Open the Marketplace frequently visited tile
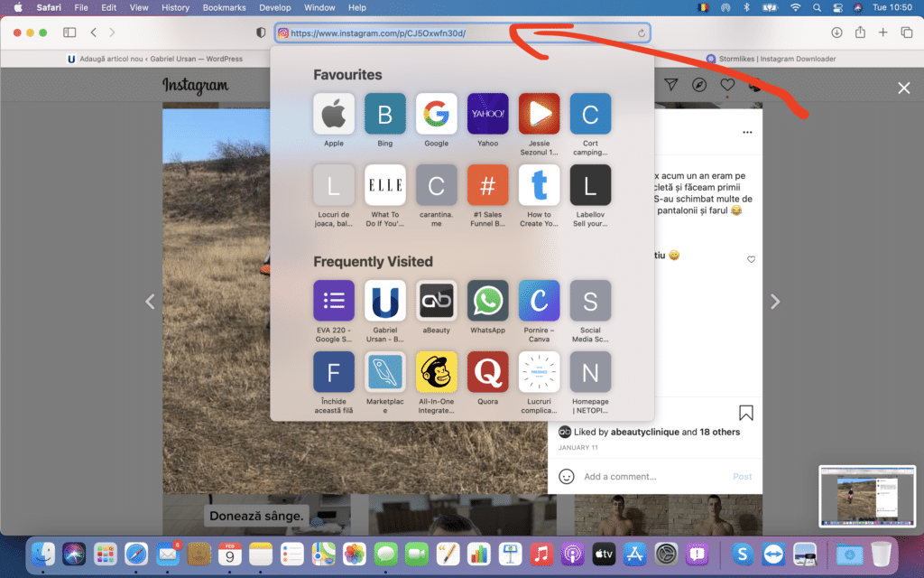The image size is (924, 578). click(384, 372)
